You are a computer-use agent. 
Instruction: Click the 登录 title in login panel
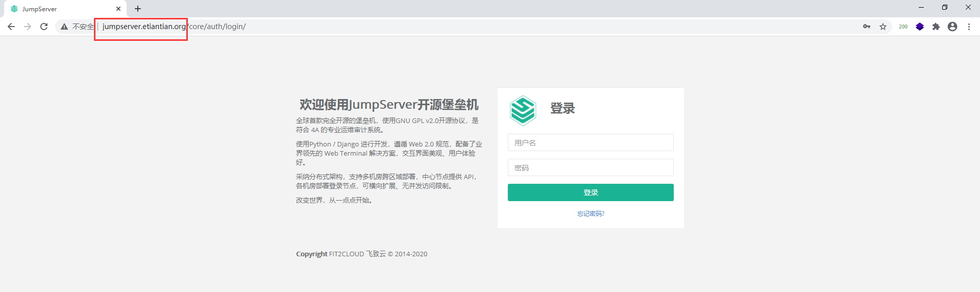[562, 108]
